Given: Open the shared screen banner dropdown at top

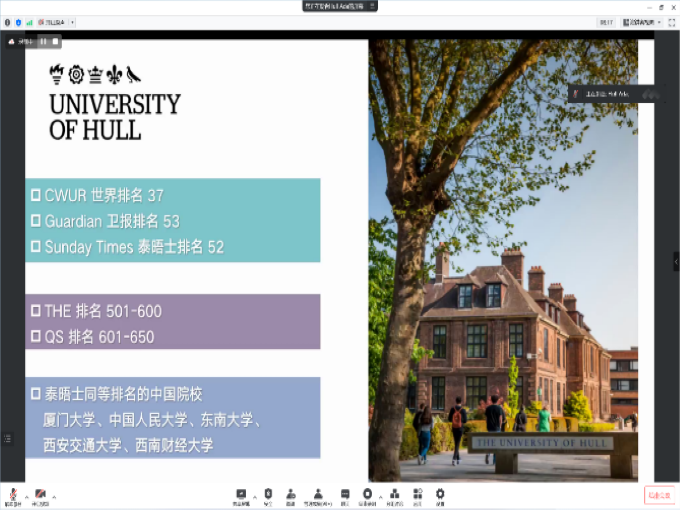Looking at the screenshot, I should coord(373,6).
